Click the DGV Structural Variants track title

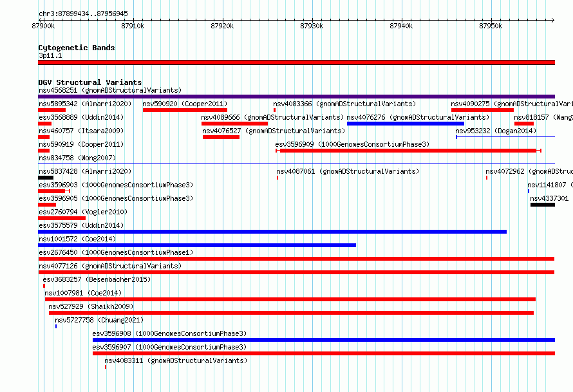(x=90, y=82)
